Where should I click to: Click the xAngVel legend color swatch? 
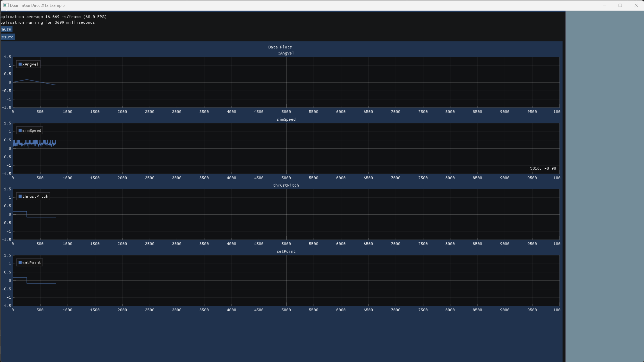[20, 64]
